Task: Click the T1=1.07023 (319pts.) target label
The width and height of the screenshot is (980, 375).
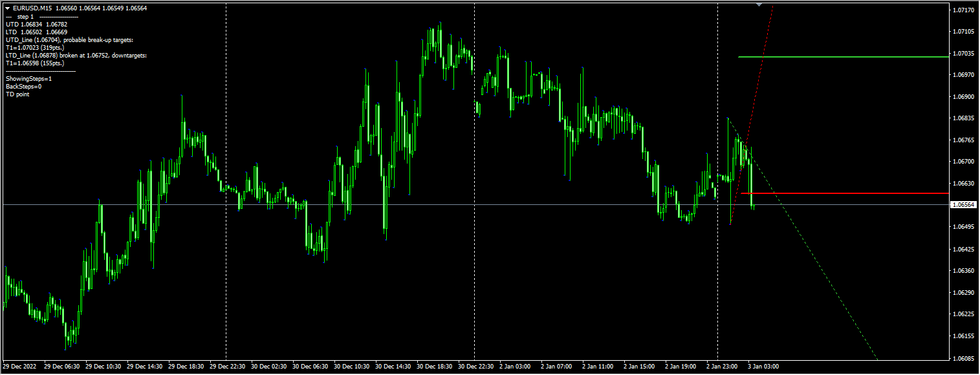Action: (36, 47)
